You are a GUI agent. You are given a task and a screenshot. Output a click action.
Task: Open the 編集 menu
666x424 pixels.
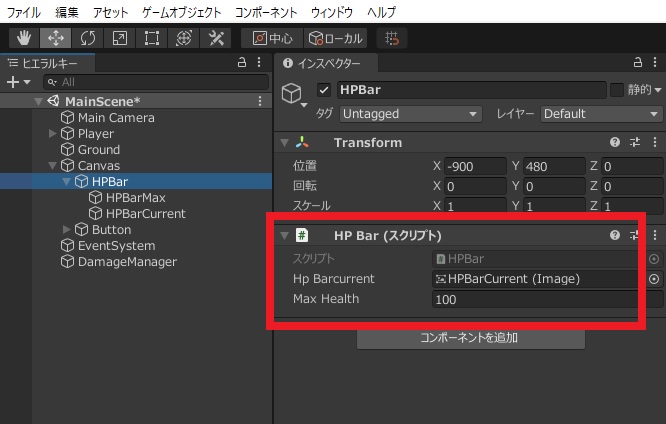click(x=67, y=12)
